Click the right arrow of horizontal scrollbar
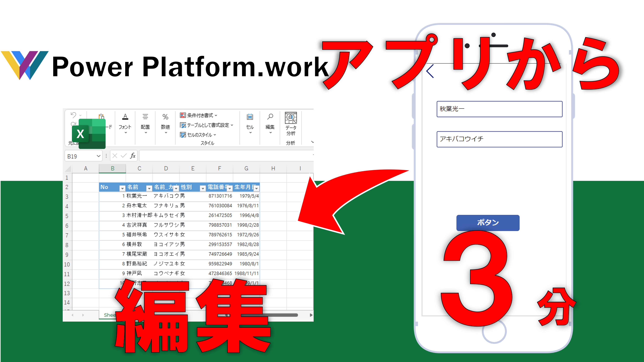Image resolution: width=644 pixels, height=362 pixels. click(311, 315)
